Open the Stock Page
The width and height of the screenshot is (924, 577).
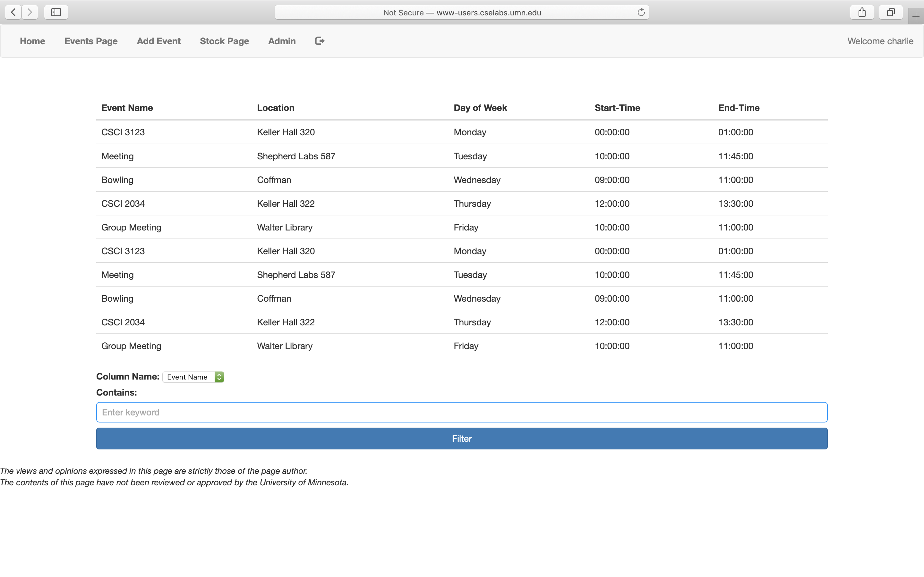coord(224,41)
